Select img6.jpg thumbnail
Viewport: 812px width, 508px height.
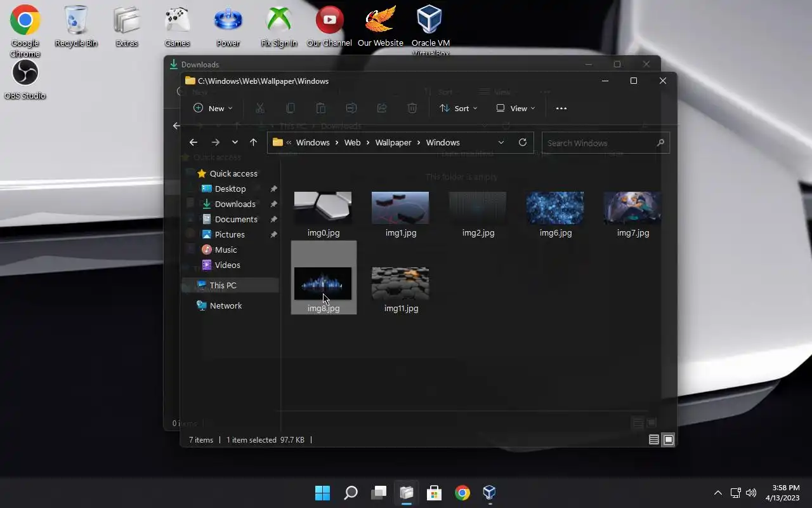[555, 208]
